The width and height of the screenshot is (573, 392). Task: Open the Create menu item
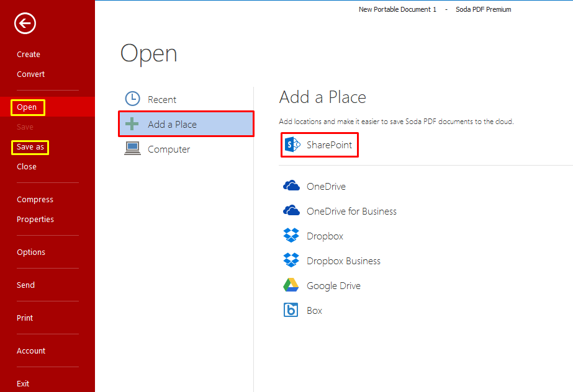(29, 55)
